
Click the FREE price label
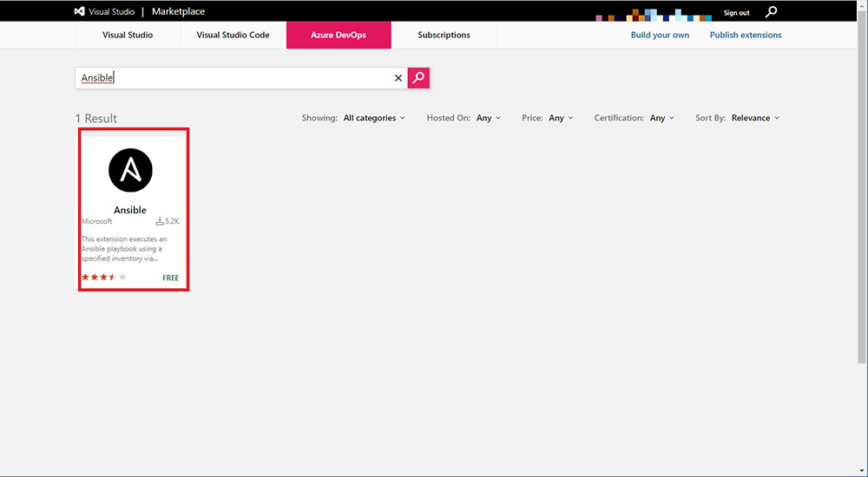tap(170, 278)
